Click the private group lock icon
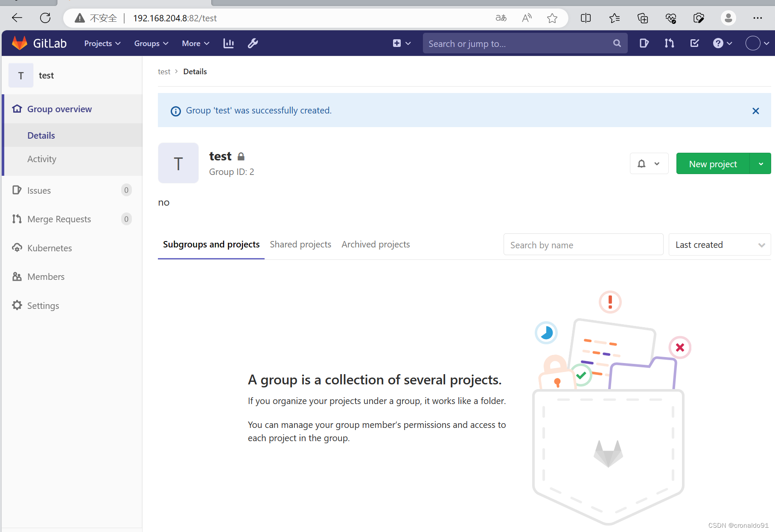 pos(241,157)
